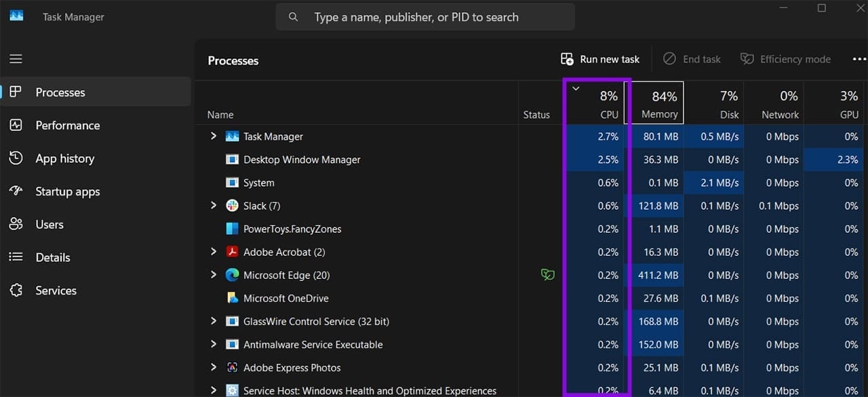The width and height of the screenshot is (868, 397).
Task: Click the PowerToys.FancyZones process icon
Action: click(232, 229)
